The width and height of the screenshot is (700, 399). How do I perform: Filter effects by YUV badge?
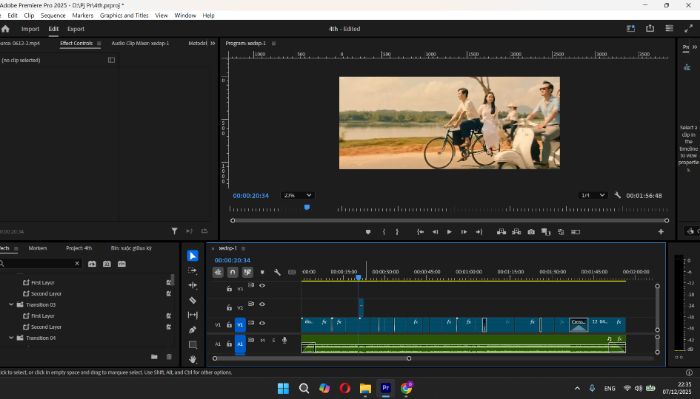click(x=121, y=264)
